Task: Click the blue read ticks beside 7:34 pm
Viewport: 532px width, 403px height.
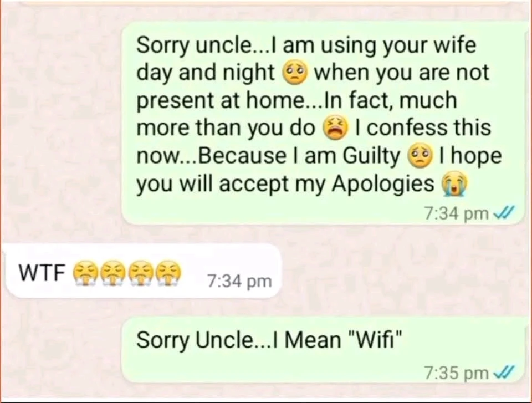Action: 504,213
